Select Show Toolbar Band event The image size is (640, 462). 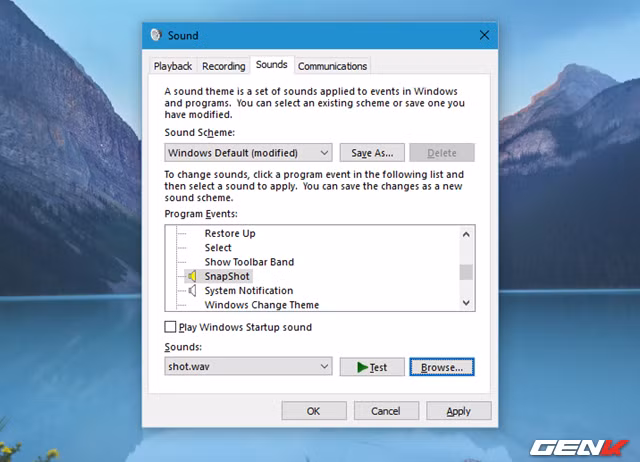point(249,262)
